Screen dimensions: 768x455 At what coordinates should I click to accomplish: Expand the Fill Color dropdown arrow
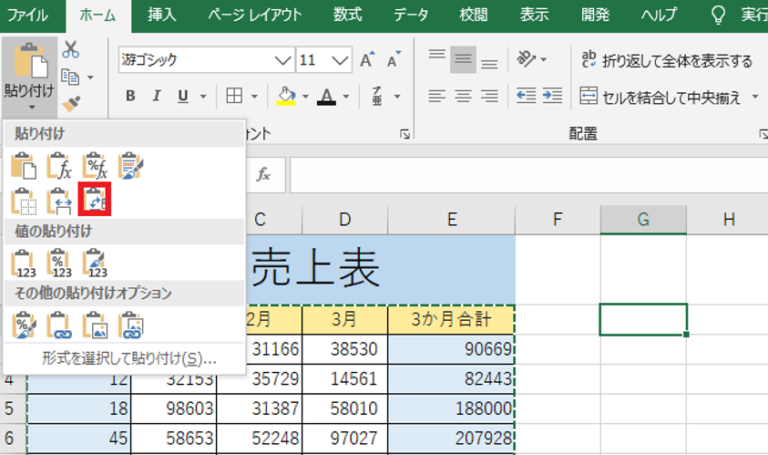pos(306,96)
